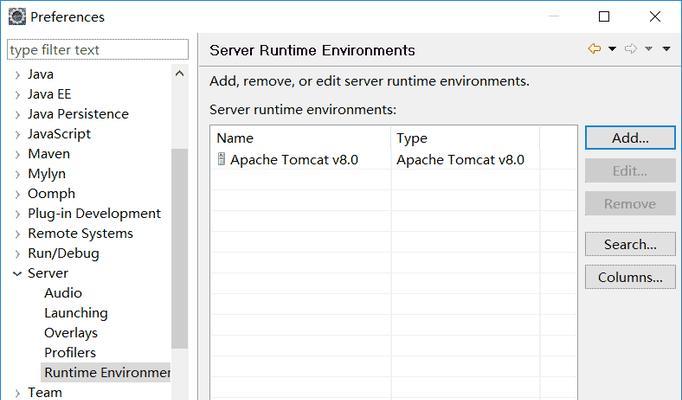682x400 pixels.
Task: Select the Server category label
Action: tap(48, 273)
